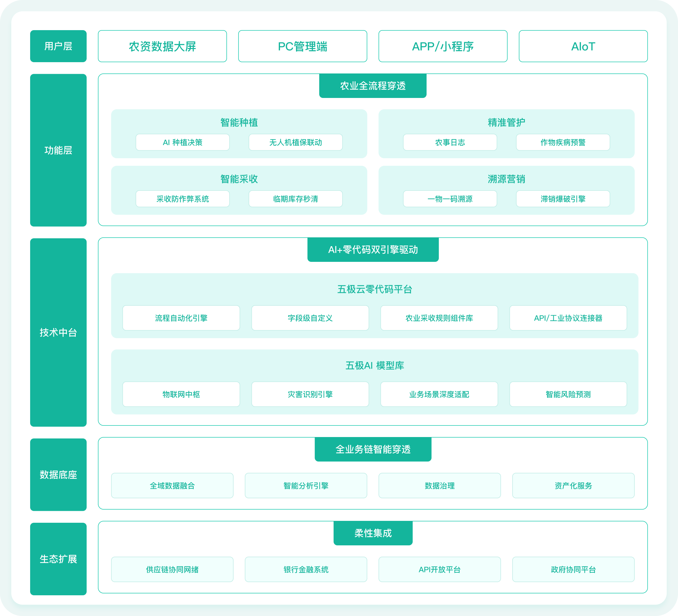Open the 滞销爆破引擎 item
This screenshot has width=678, height=616.
563,199
